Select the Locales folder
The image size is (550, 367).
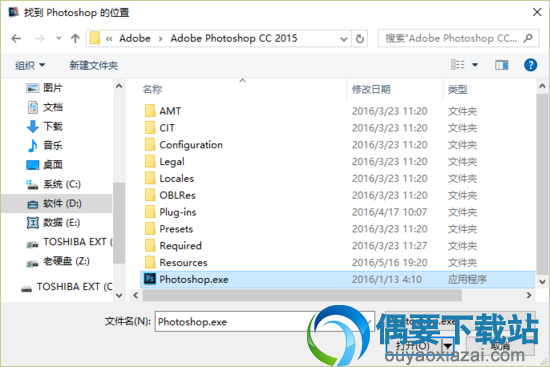(169, 178)
